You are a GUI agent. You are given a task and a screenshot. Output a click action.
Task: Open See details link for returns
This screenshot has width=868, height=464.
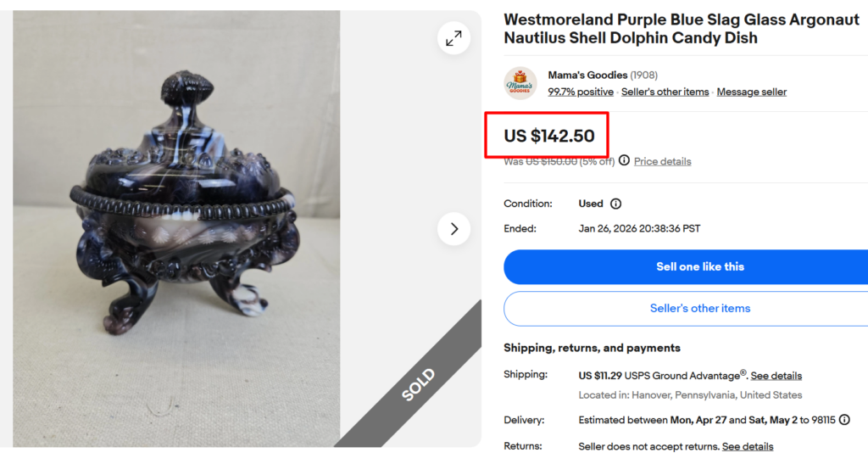747,446
